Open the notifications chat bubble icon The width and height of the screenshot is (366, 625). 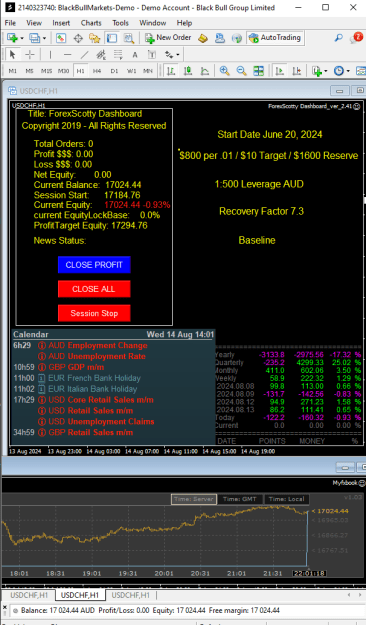[x=356, y=38]
